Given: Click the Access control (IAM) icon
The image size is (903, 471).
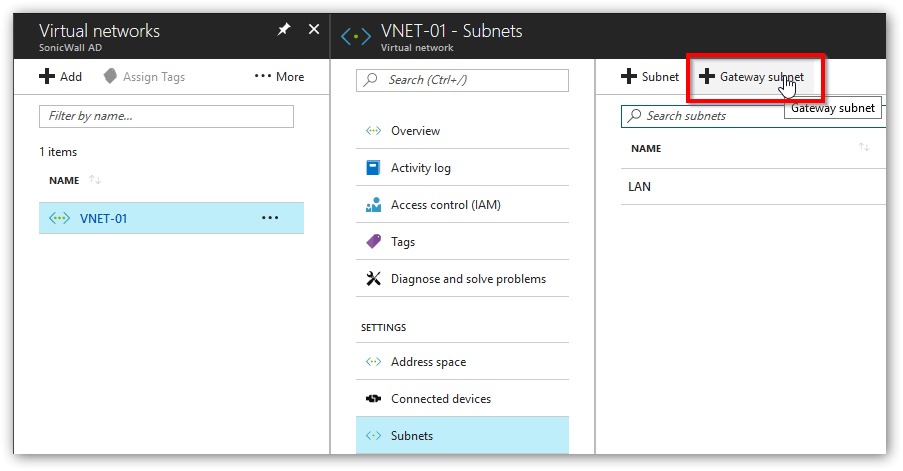Looking at the screenshot, I should tap(373, 205).
